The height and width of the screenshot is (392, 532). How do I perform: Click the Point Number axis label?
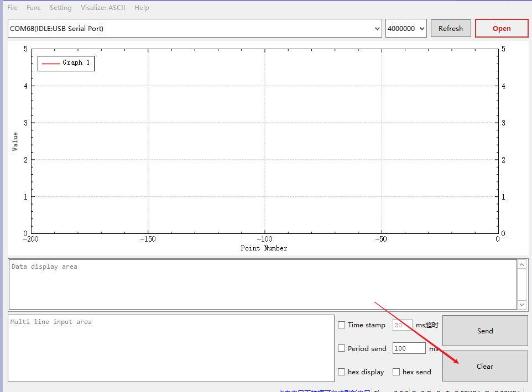pyautogui.click(x=264, y=248)
